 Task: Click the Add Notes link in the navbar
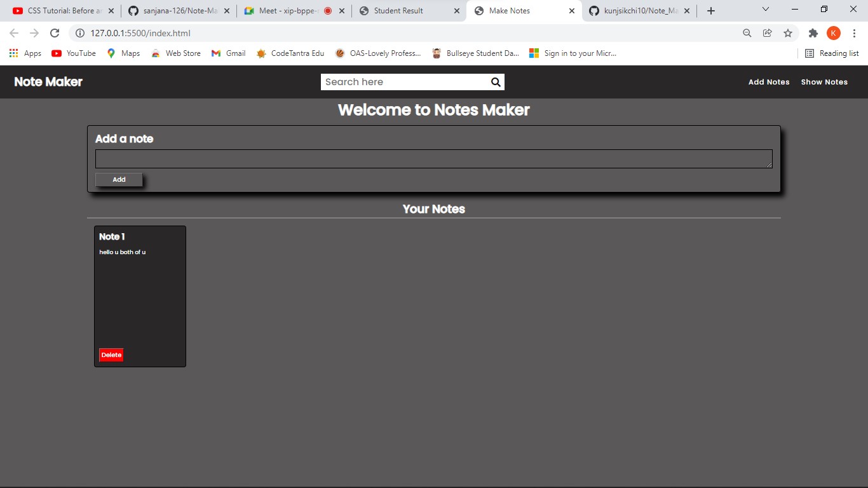click(x=769, y=82)
